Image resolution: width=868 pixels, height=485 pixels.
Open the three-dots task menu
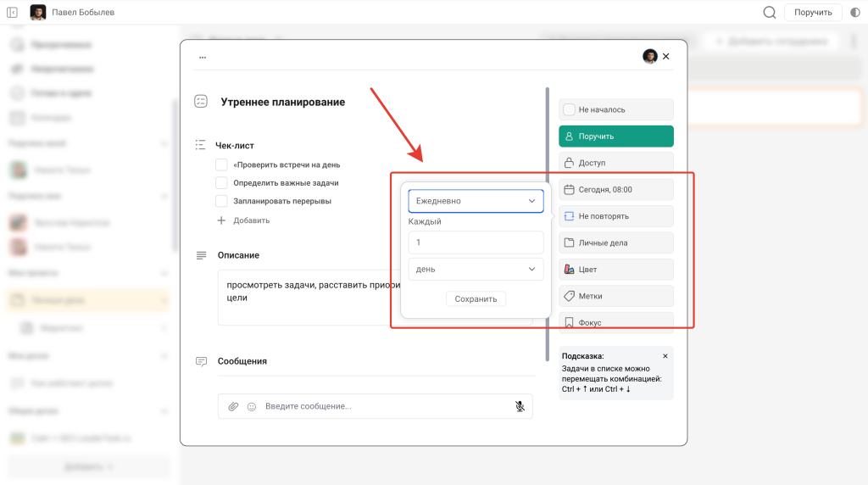click(202, 58)
